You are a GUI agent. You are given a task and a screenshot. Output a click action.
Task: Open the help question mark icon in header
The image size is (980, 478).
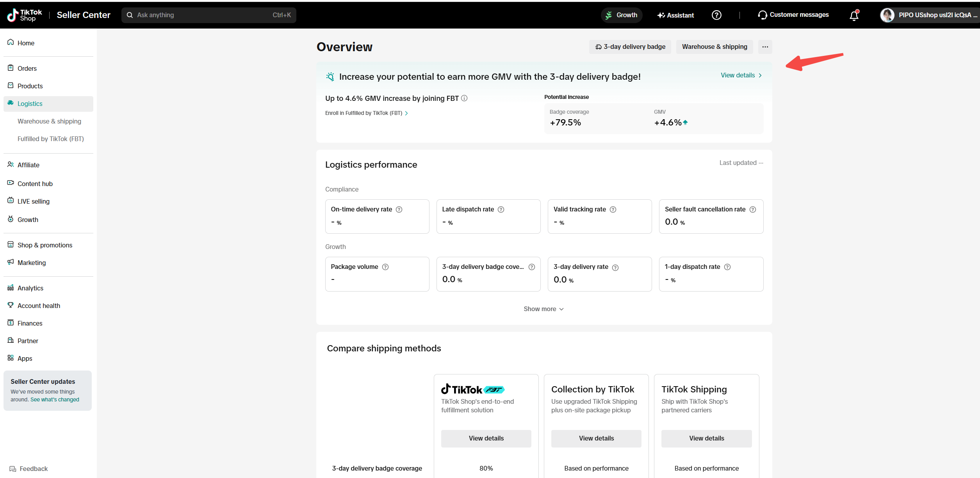(716, 15)
